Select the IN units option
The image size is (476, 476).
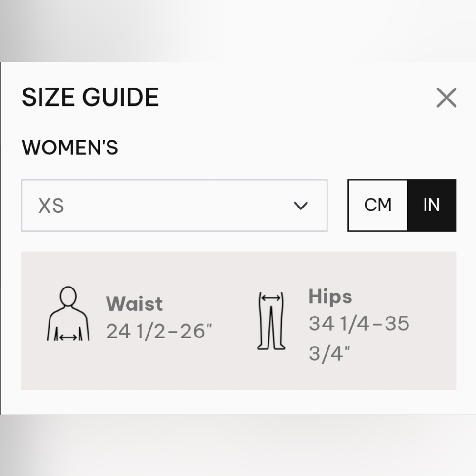tap(432, 205)
